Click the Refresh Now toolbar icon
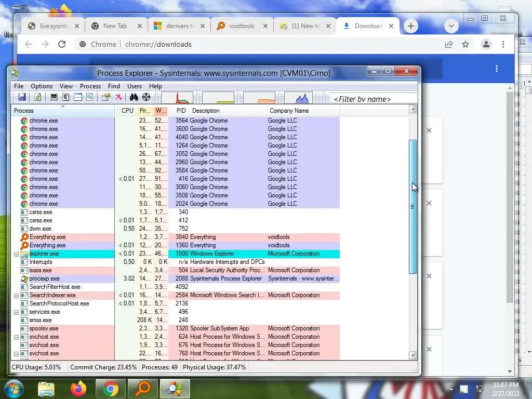The image size is (532, 399). click(x=37, y=97)
